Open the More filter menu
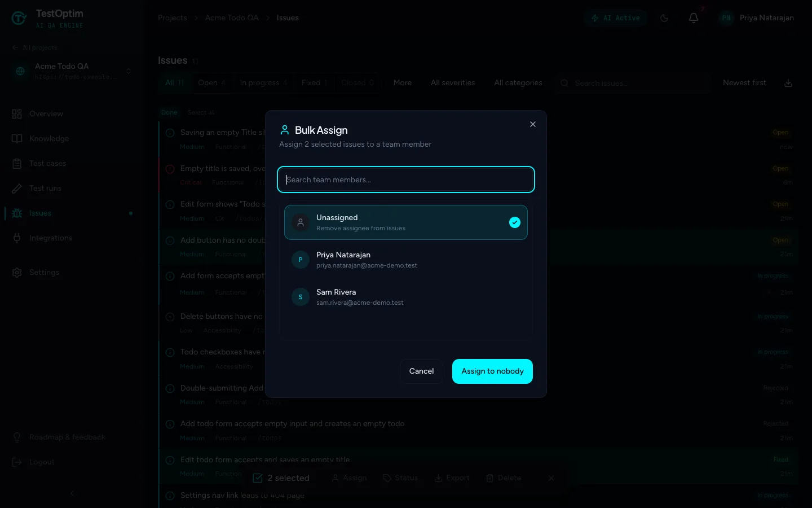The width and height of the screenshot is (812, 508). (403, 83)
